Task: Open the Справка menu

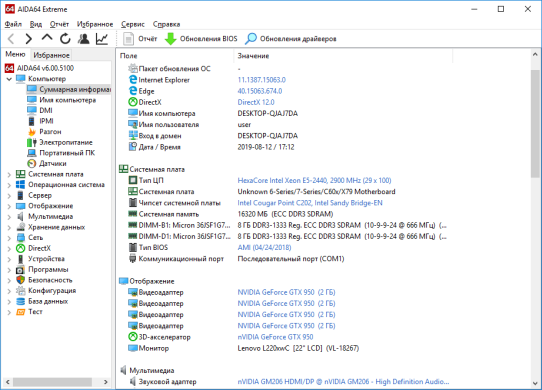Action: pyautogui.click(x=166, y=24)
